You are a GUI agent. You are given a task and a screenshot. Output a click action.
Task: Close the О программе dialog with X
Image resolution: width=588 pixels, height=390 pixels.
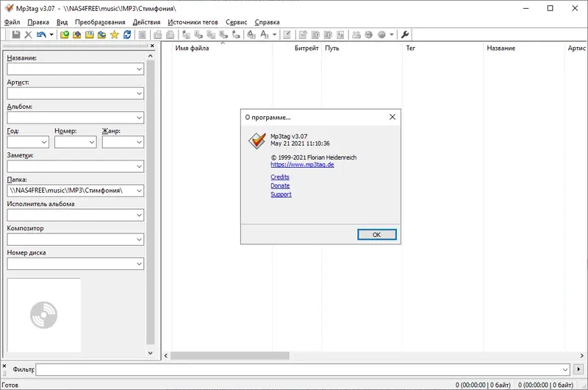tap(392, 117)
